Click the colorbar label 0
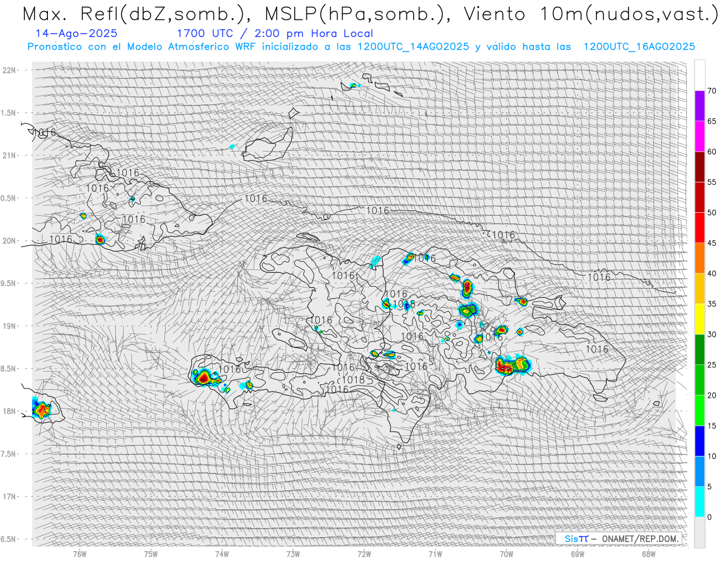Image resolution: width=728 pixels, height=562 pixels. (x=709, y=517)
